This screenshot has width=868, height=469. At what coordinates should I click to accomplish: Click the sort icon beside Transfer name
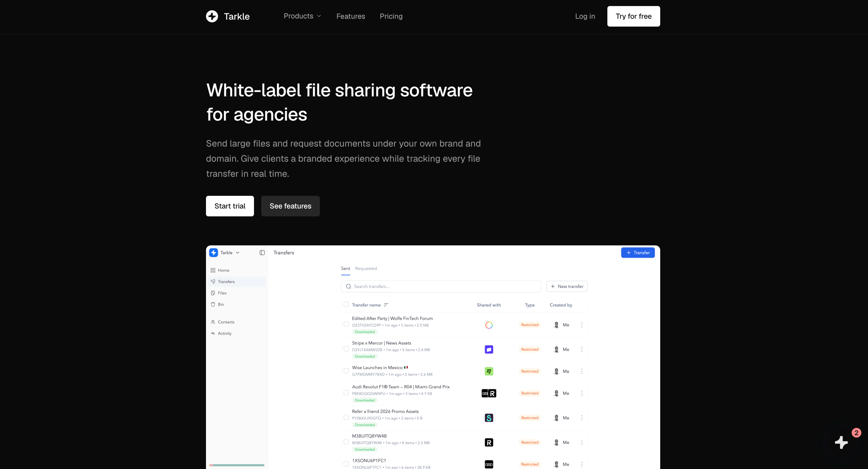pos(386,305)
